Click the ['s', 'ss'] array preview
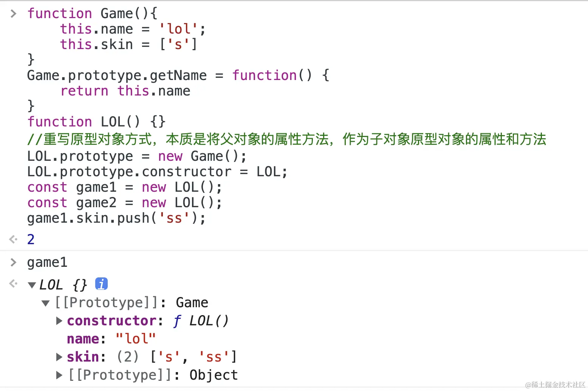The height and width of the screenshot is (391, 588). (x=193, y=357)
